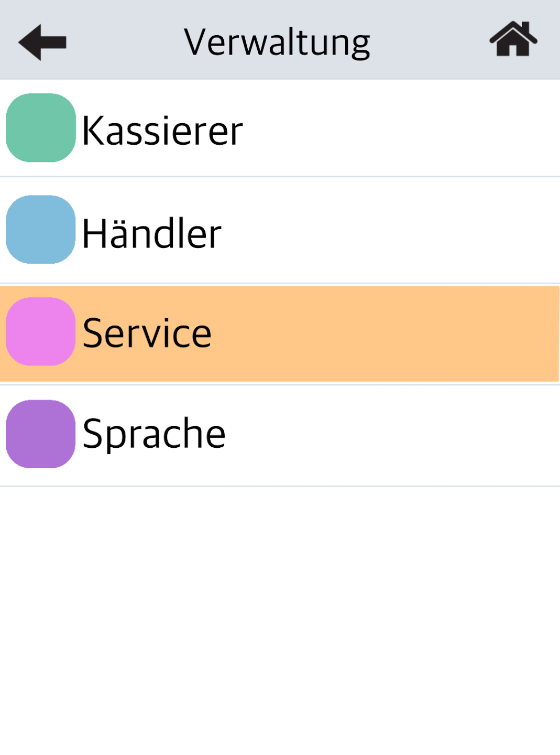Tap the blue Händler icon square

pos(41,230)
